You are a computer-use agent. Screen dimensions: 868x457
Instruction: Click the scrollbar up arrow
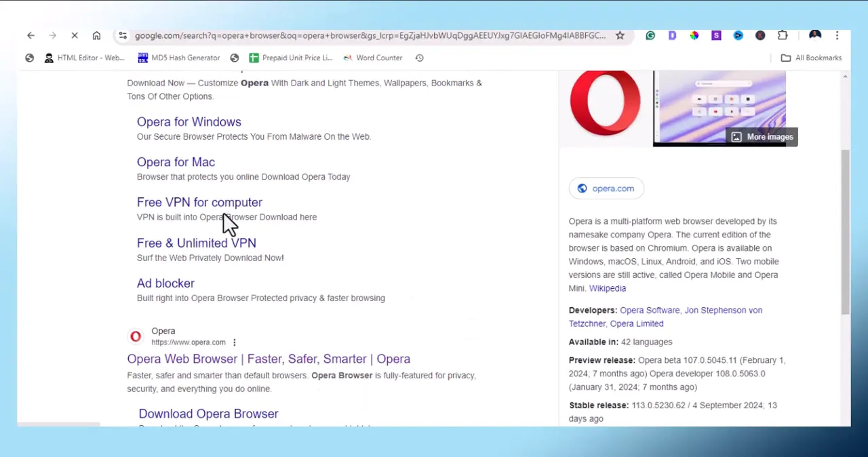click(845, 76)
